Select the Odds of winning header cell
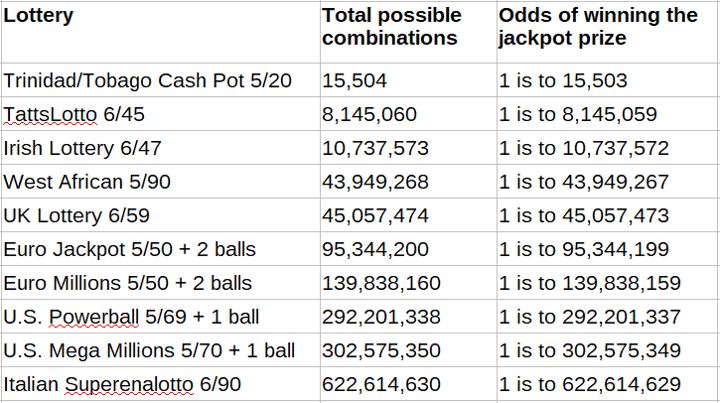Screen dimensions: 720x403 point(607,32)
